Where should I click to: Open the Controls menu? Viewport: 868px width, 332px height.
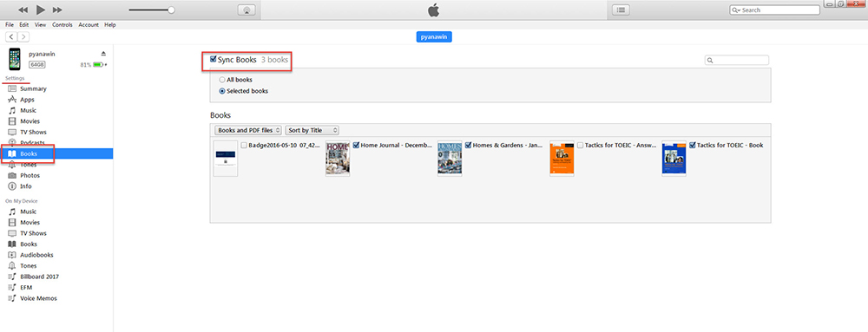pyautogui.click(x=62, y=25)
